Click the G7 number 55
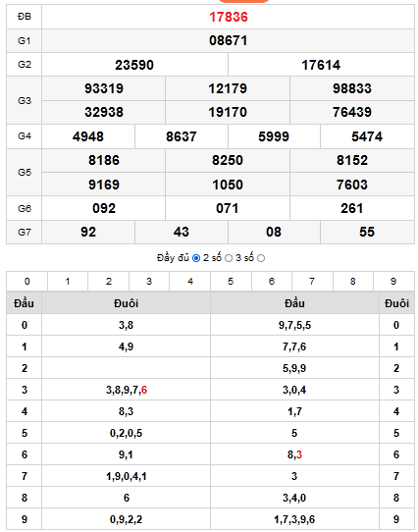The width and height of the screenshot is (418, 532). coord(367,232)
